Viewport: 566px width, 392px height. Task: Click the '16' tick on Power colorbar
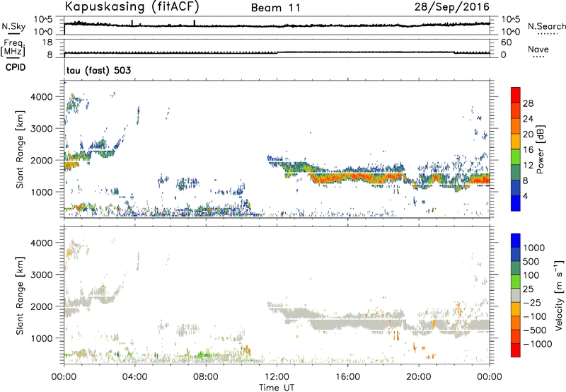coord(528,150)
